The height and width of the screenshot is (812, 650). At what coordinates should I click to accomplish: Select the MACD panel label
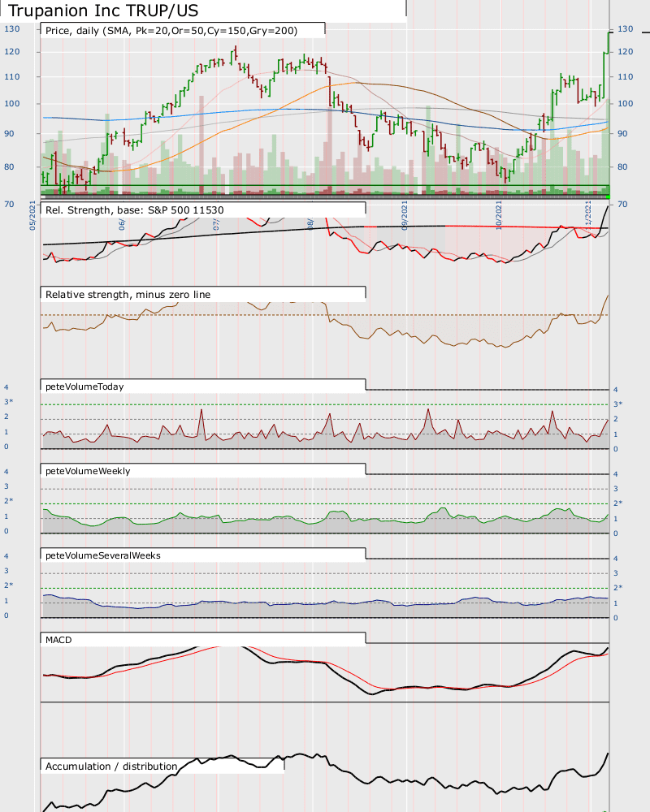click(x=58, y=640)
